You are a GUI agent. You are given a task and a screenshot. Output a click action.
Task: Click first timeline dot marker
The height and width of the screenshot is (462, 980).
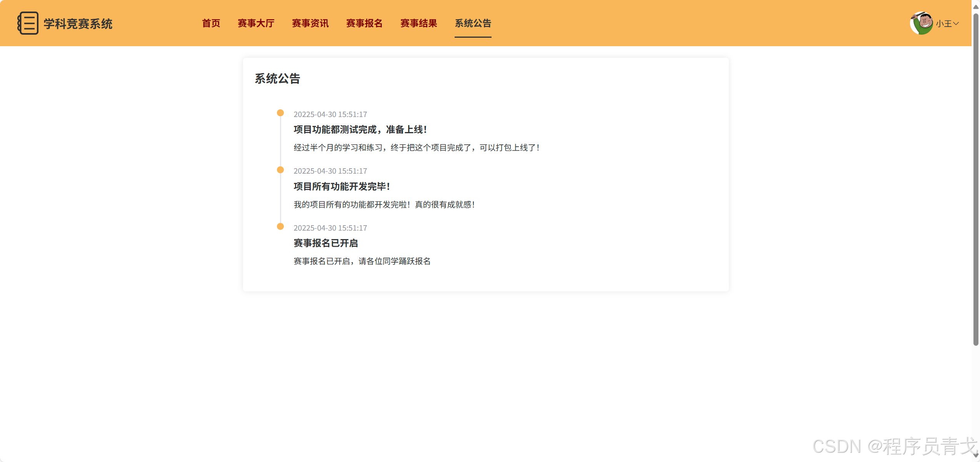coord(280,113)
